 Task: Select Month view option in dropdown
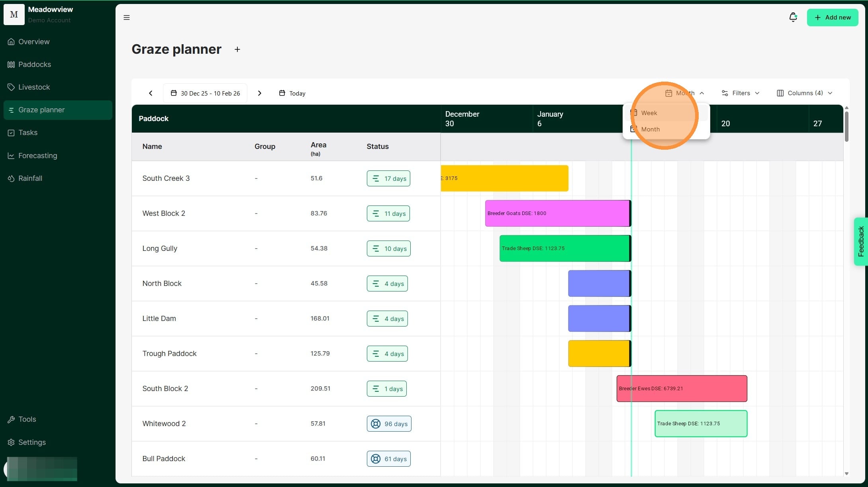tap(650, 129)
